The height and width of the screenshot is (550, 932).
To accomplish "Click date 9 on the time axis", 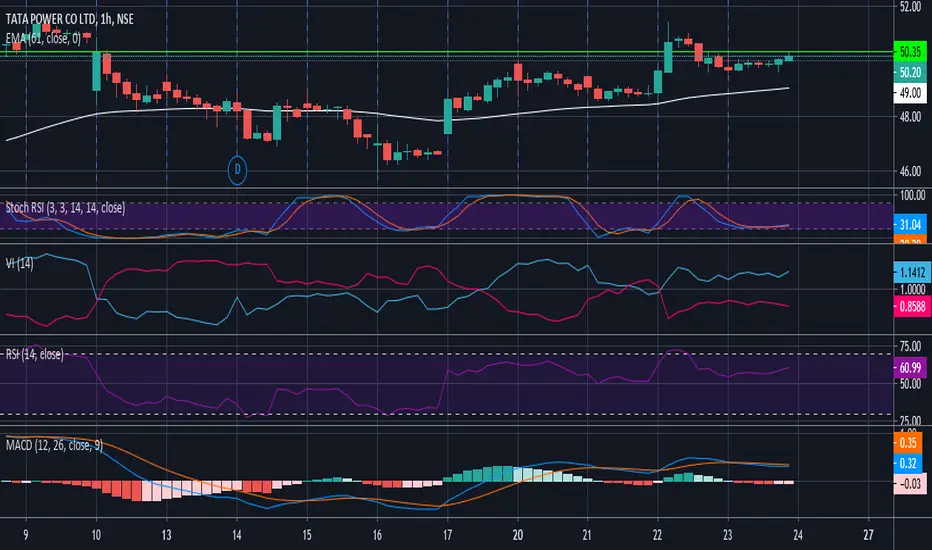I will (26, 535).
